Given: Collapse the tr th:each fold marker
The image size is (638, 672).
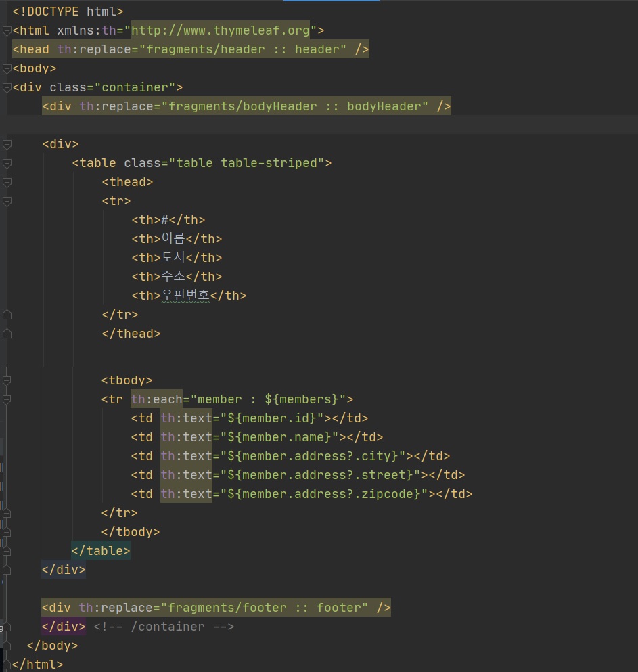Looking at the screenshot, I should coord(6,399).
